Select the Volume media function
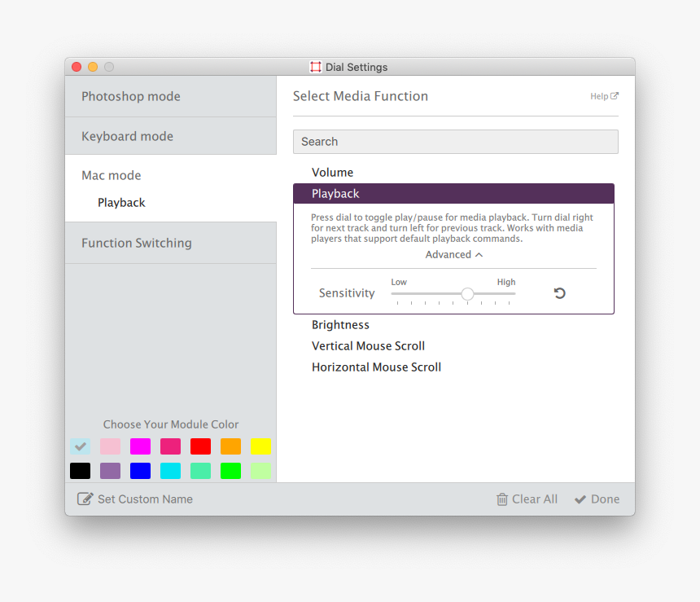Screen dimensions: 700x602 [x=334, y=172]
